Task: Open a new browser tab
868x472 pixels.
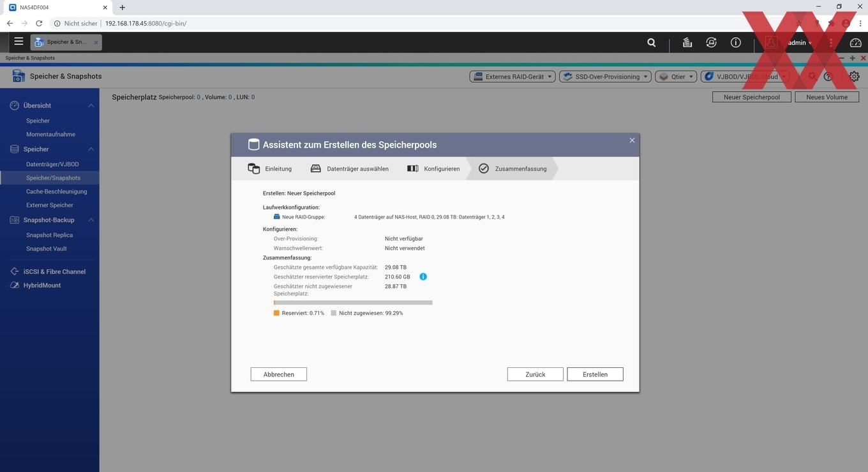Action: click(x=123, y=7)
